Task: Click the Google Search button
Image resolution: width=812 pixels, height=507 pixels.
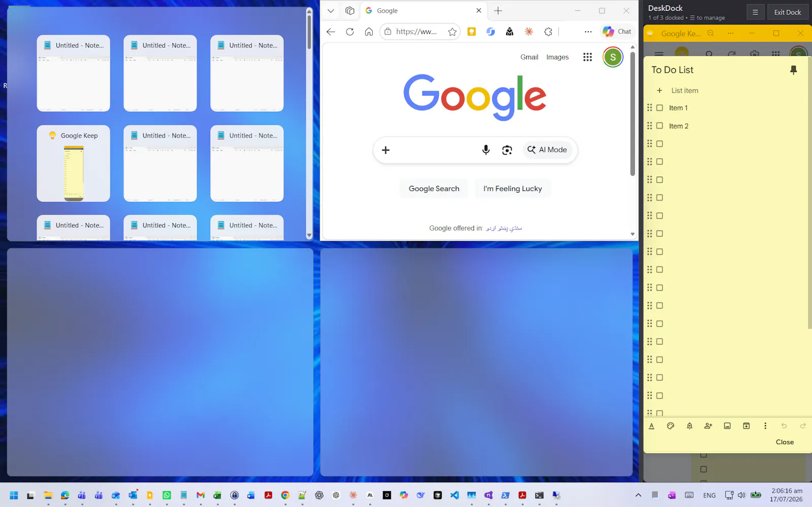Action: (434, 189)
